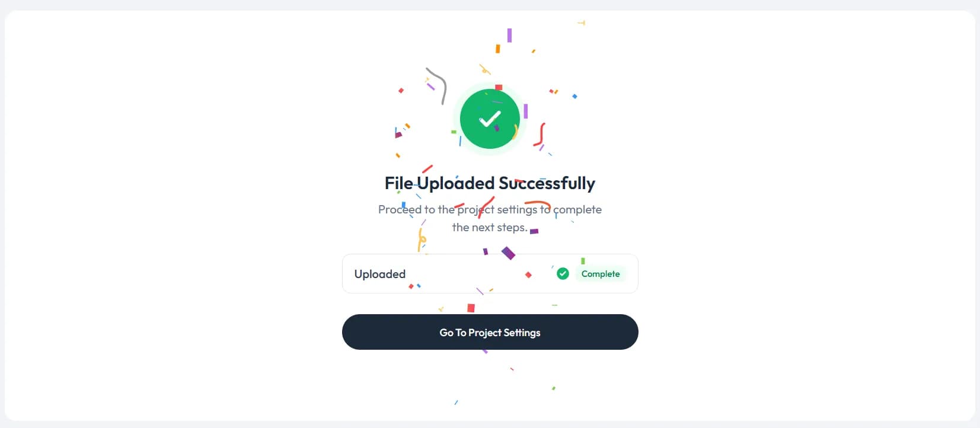This screenshot has width=980, height=428.
Task: Click the purple diamond confetti above upload card
Action: coord(508,253)
